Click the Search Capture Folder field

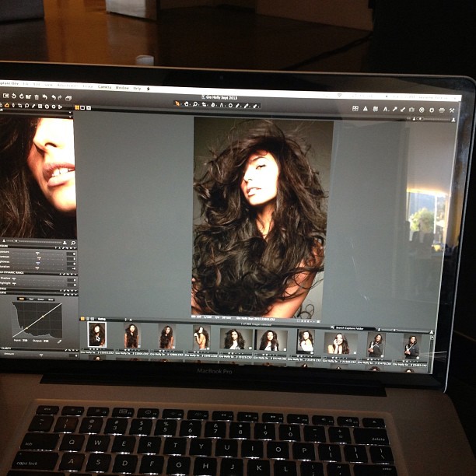pyautogui.click(x=354, y=328)
